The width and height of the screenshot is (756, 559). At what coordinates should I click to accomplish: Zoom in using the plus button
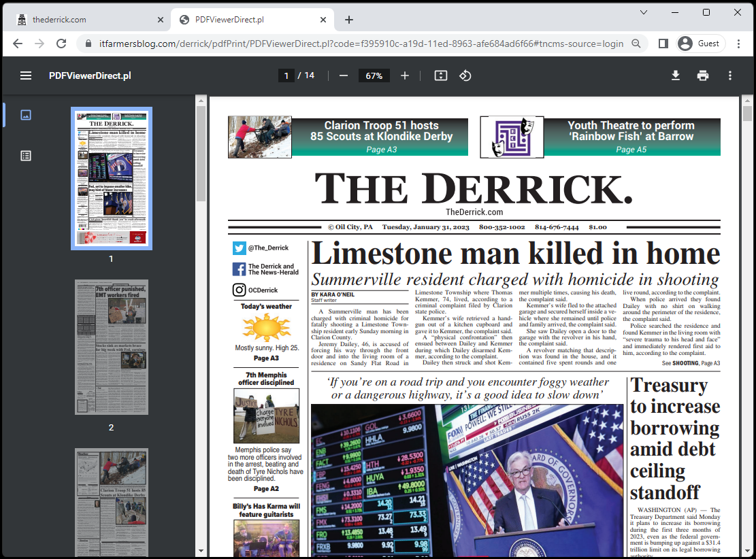(x=405, y=75)
